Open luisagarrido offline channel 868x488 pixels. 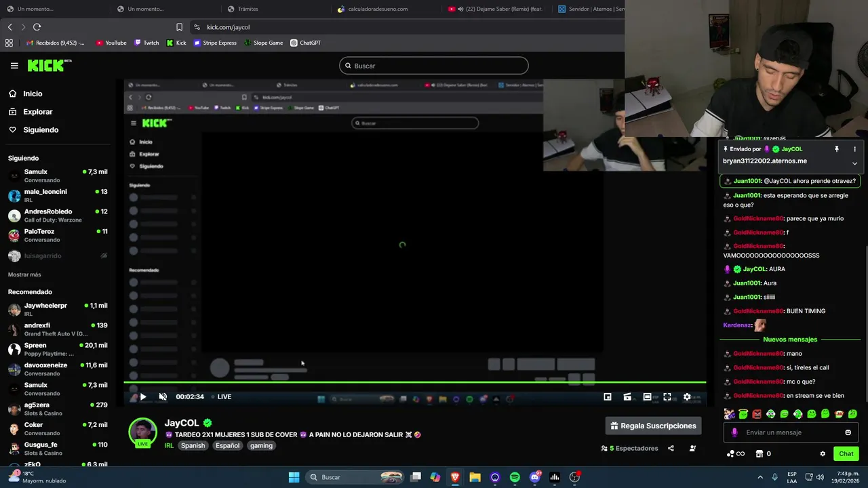[58, 256]
